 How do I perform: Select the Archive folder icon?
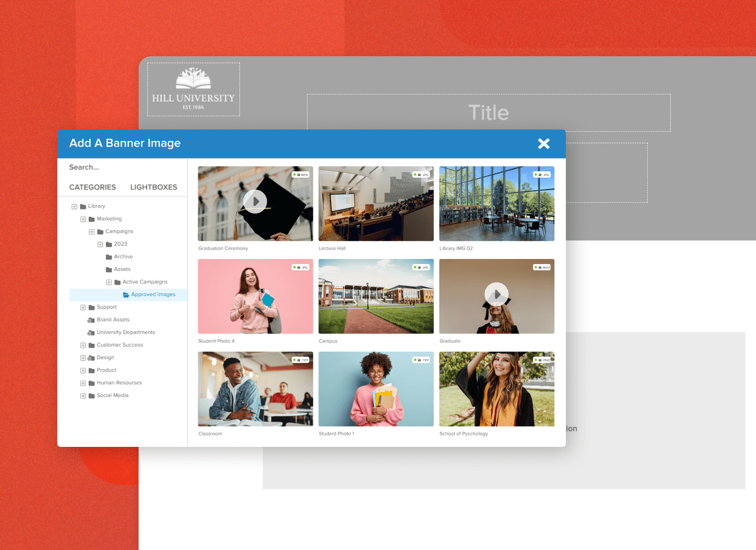tap(109, 257)
